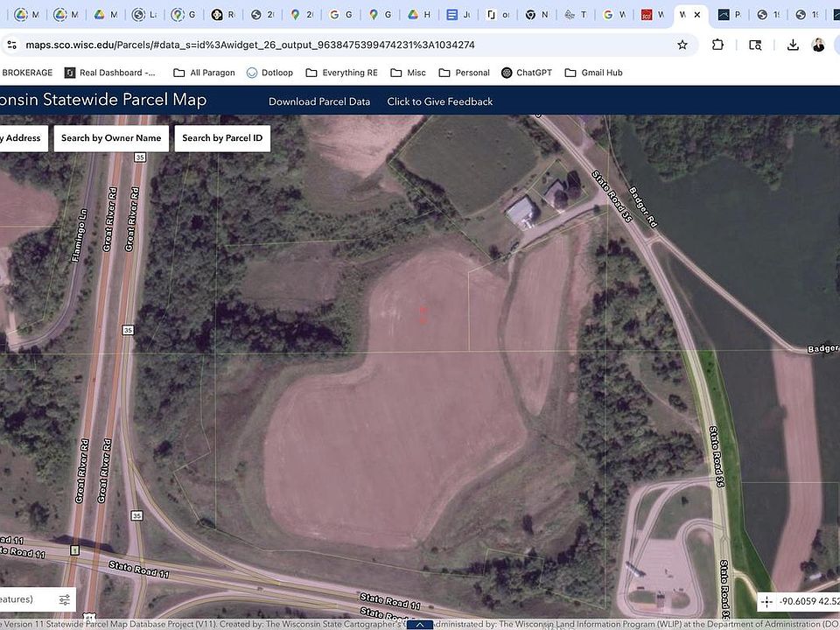Click the media control icon beside extensions
This screenshot has width=840, height=630.
pos(755,45)
